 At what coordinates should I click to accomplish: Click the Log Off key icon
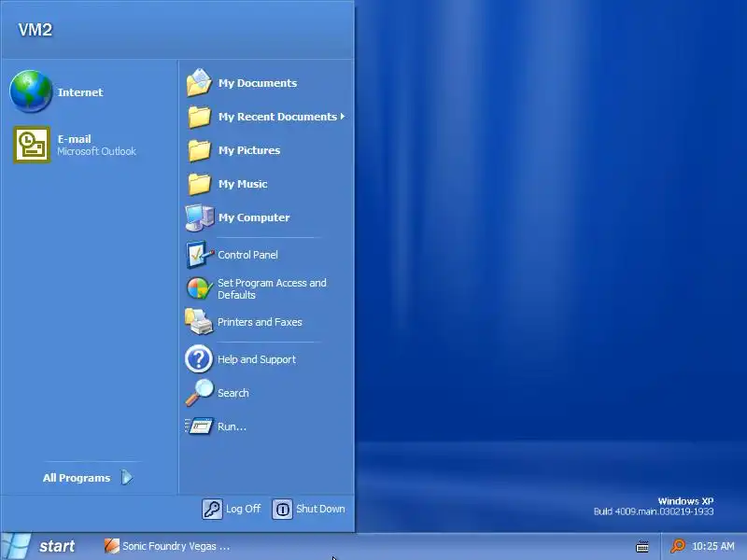click(212, 509)
